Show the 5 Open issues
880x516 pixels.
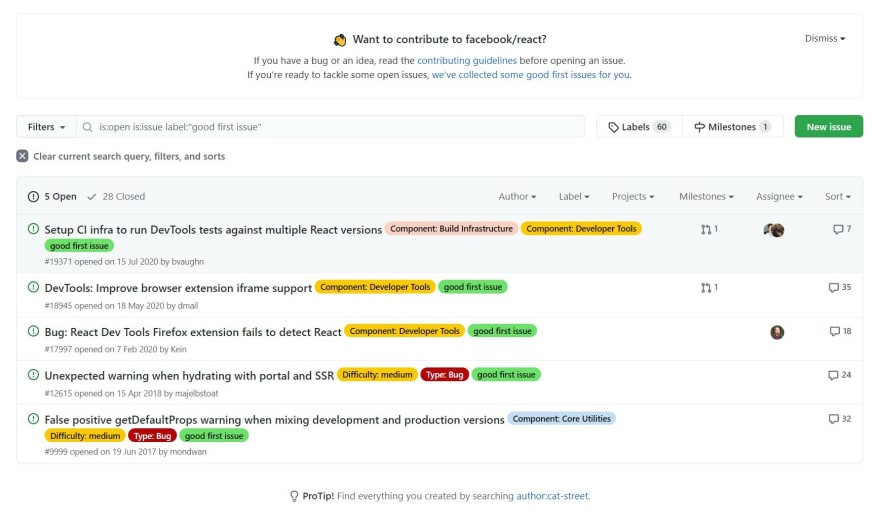tap(52, 197)
